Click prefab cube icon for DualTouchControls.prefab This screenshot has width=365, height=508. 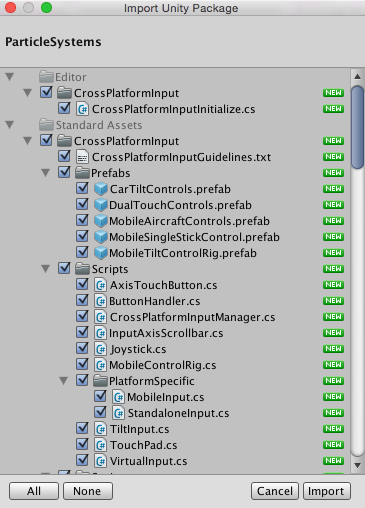[x=100, y=205]
